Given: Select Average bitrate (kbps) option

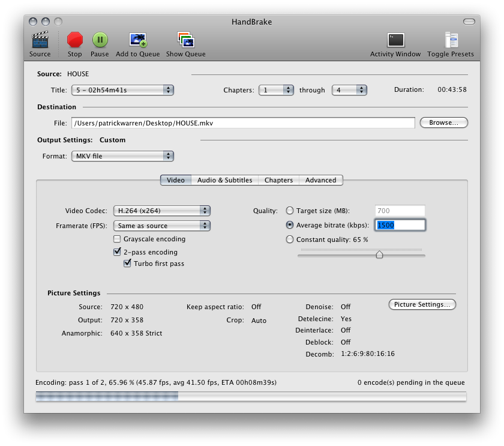Looking at the screenshot, I should (x=290, y=225).
